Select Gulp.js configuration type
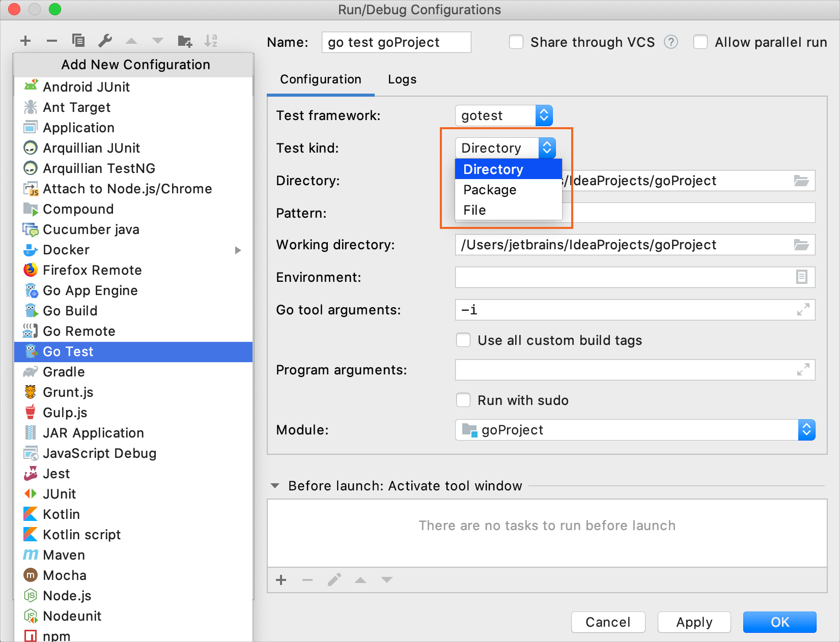Screen dimensions: 840x642 pyautogui.click(x=133, y=413)
